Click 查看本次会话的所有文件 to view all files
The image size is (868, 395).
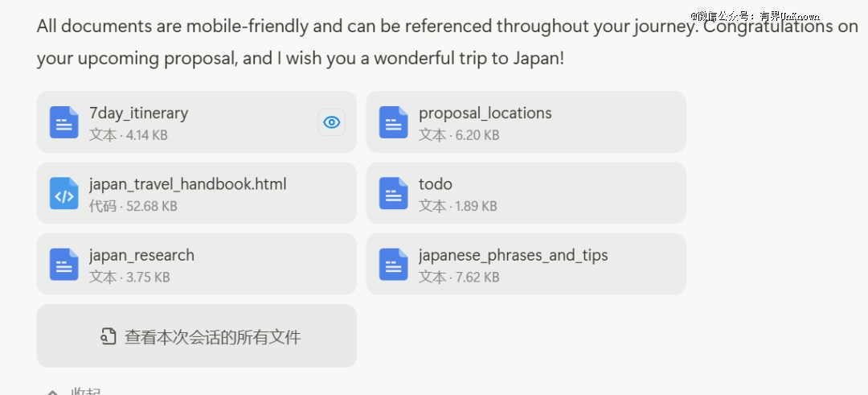click(x=212, y=337)
